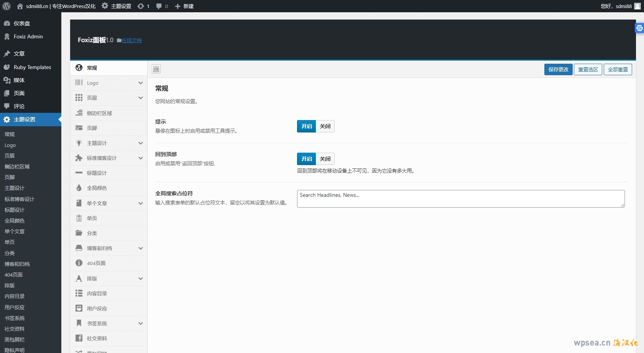The height and width of the screenshot is (353, 644).
Task: Open the 在线文档 link
Action: [x=132, y=41]
